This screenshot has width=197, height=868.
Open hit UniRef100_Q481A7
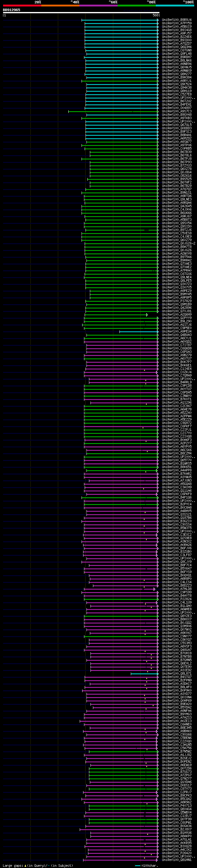coord(176,650)
